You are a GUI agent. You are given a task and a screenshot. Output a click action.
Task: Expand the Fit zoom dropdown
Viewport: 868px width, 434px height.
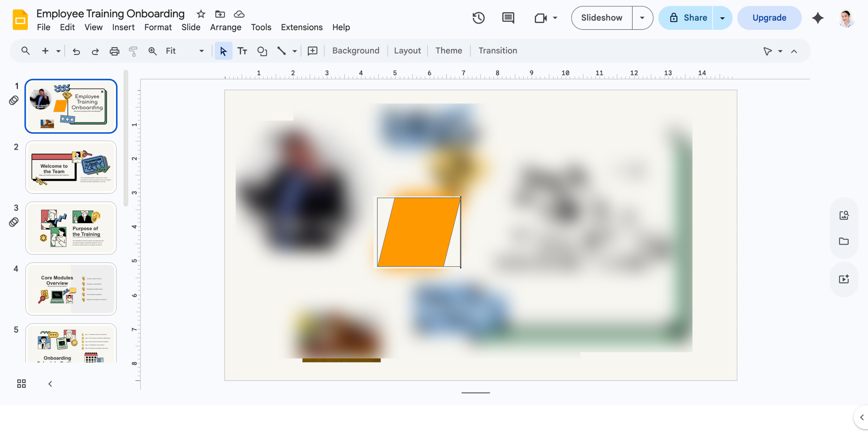[x=201, y=51]
